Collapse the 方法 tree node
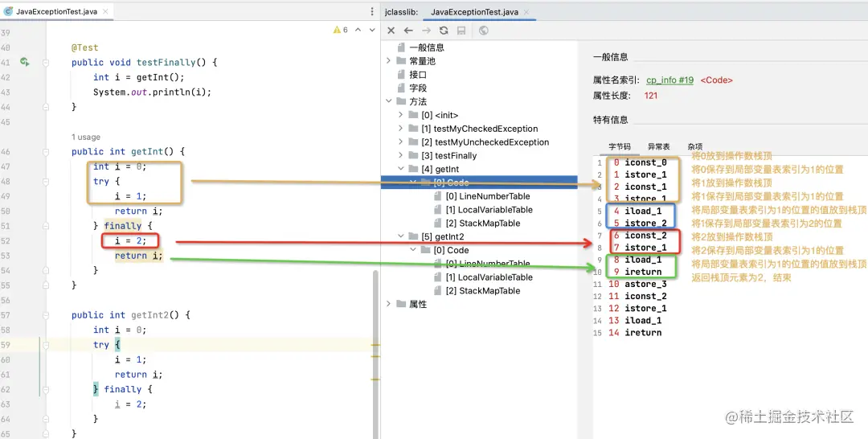Viewport: 868px width, 439px height. tap(389, 101)
